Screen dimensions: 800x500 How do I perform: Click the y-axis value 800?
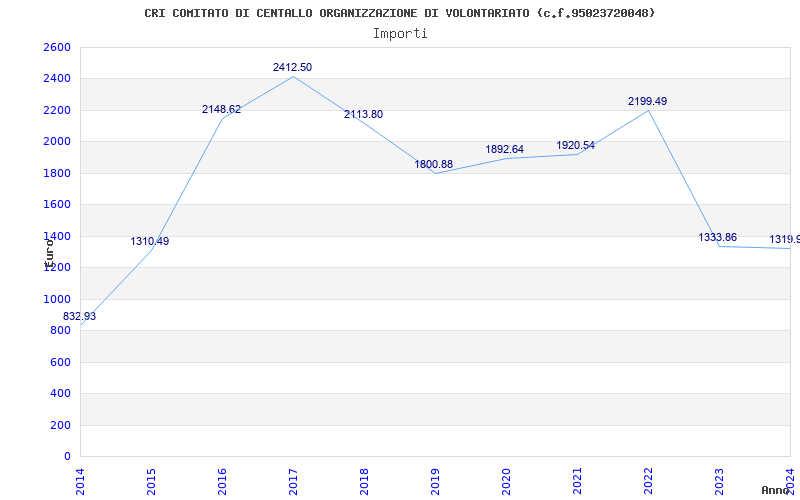click(60, 331)
